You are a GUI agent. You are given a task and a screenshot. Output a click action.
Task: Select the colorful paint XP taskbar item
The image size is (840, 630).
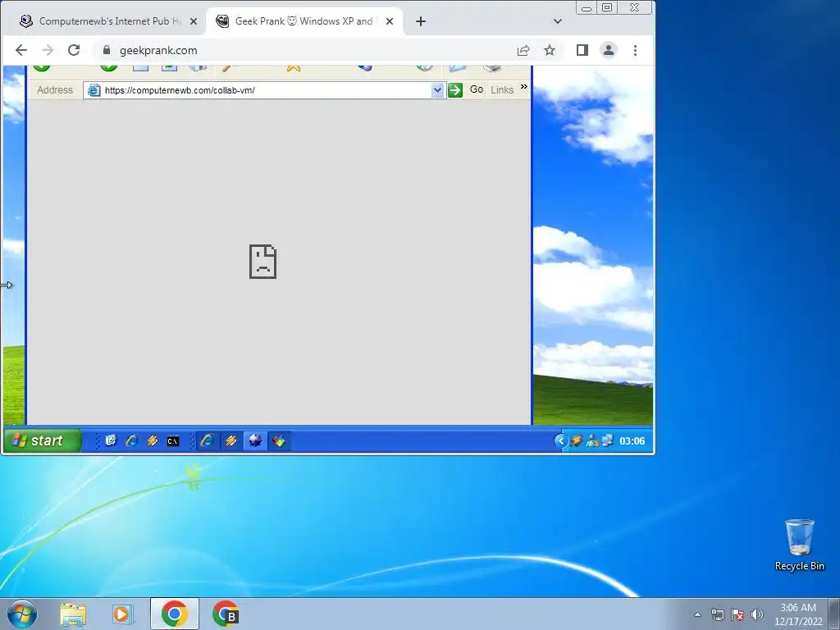[279, 441]
